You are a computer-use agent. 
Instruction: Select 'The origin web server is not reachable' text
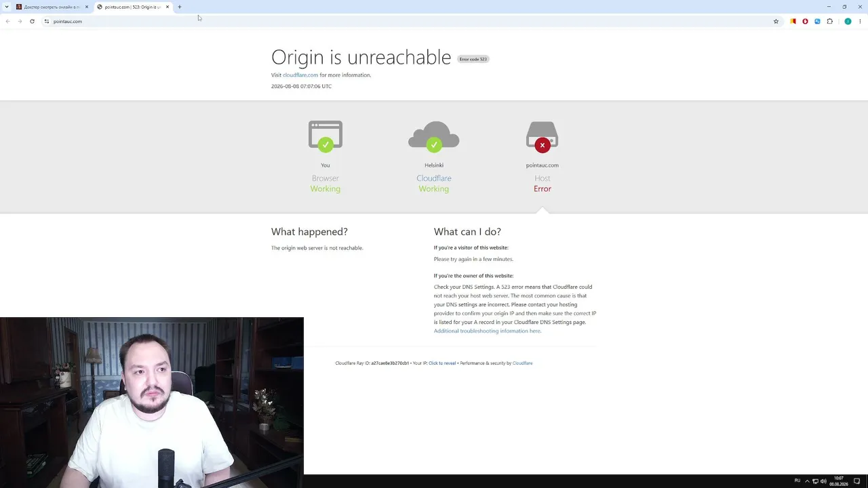(317, 248)
